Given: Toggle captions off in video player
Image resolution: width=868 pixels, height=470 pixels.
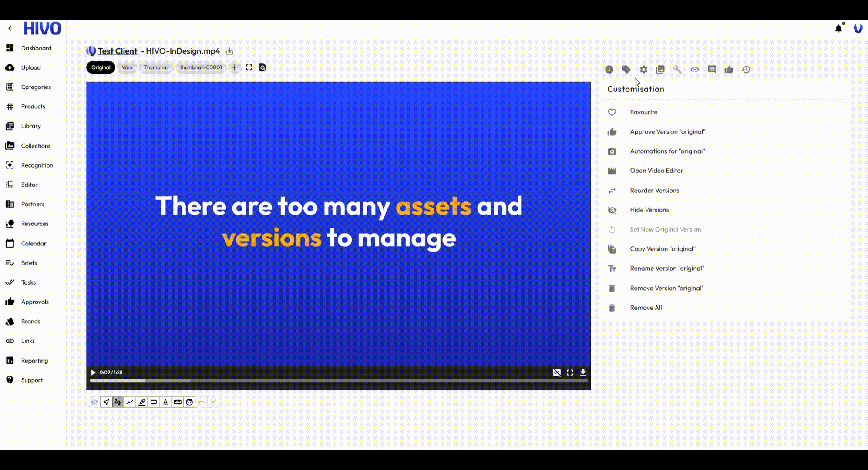Looking at the screenshot, I should 556,373.
